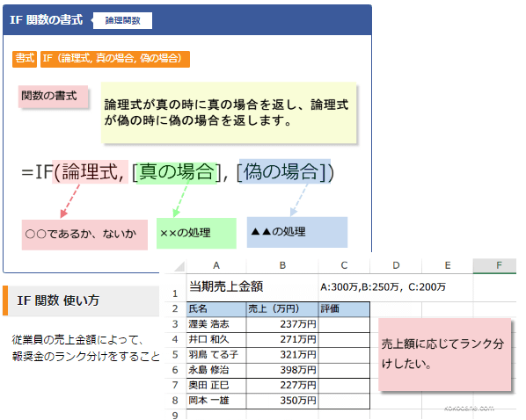Click the cell 渥美 浩志
The height and width of the screenshot is (420, 526).
click(x=216, y=324)
